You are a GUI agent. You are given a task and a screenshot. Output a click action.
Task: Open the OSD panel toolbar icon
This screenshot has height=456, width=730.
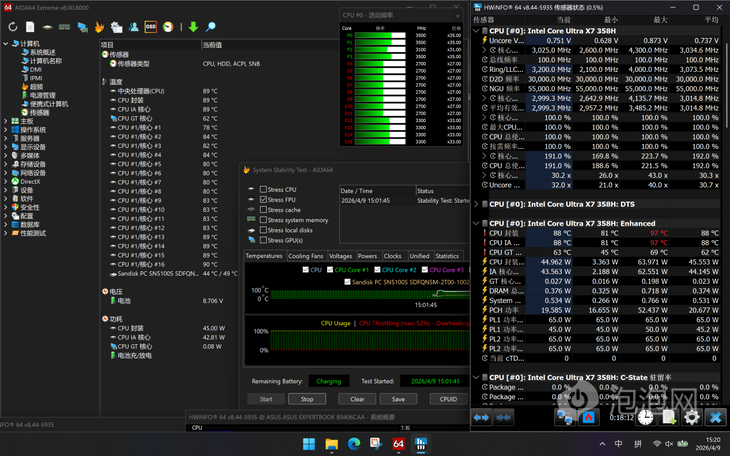point(150,27)
